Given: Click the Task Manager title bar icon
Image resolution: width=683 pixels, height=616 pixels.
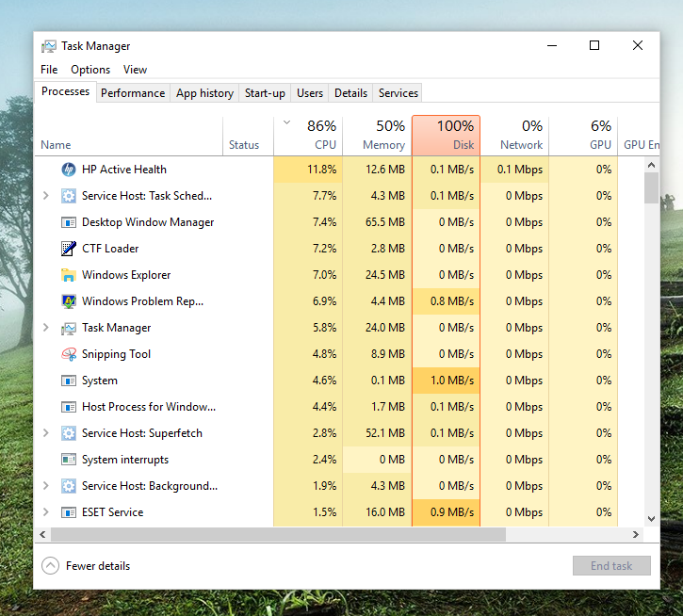Looking at the screenshot, I should (49, 46).
